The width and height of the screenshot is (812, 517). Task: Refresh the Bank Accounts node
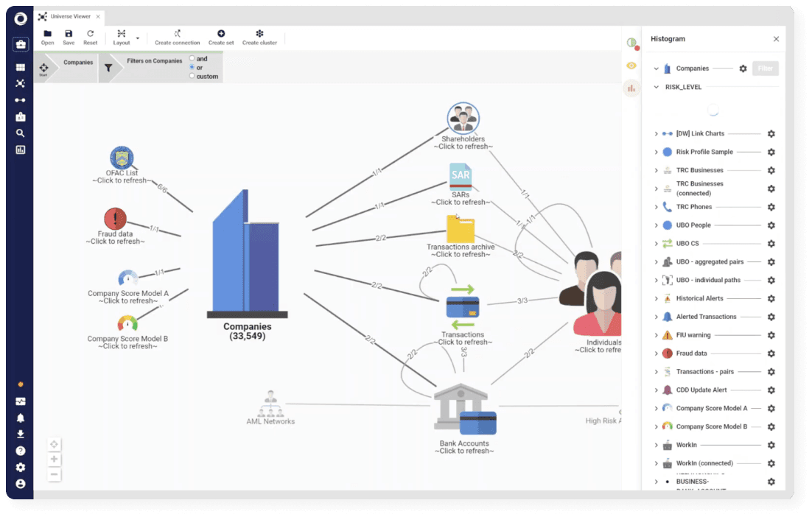point(464,451)
